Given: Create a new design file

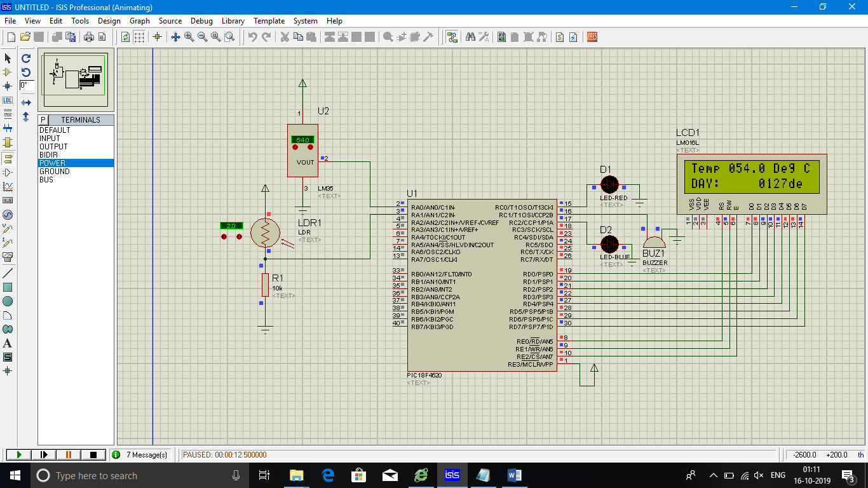Looking at the screenshot, I should click(11, 37).
